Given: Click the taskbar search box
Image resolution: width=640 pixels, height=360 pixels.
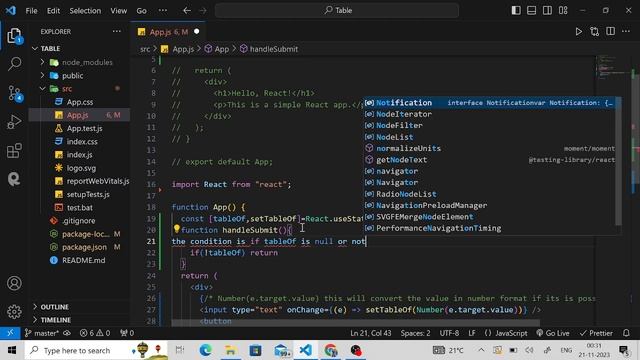Looking at the screenshot, I should point(96,350).
